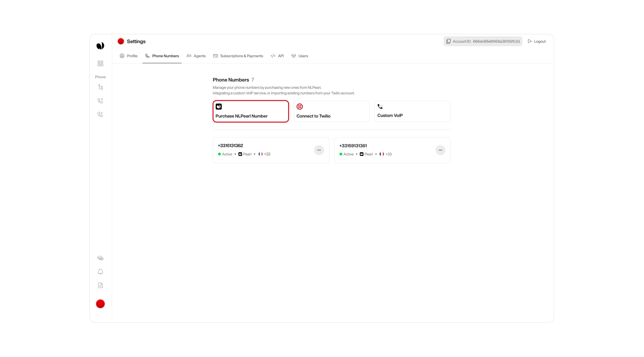Open notifications bell in the sidebar

[x=100, y=272]
